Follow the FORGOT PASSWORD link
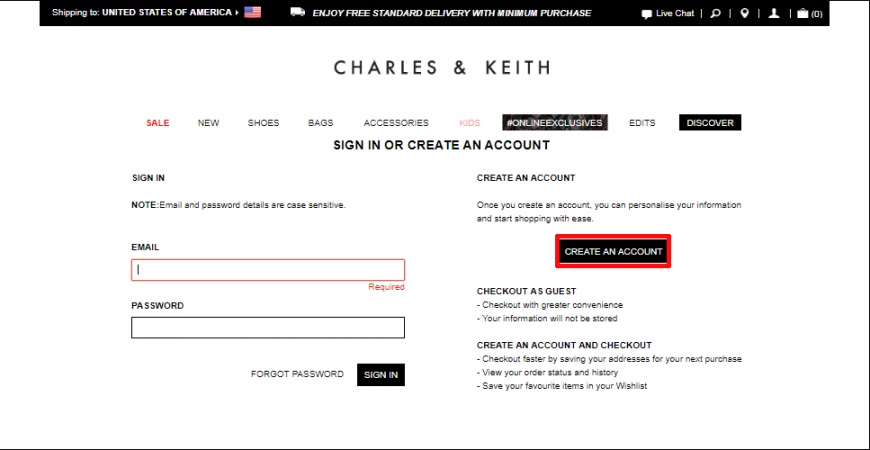 point(297,375)
